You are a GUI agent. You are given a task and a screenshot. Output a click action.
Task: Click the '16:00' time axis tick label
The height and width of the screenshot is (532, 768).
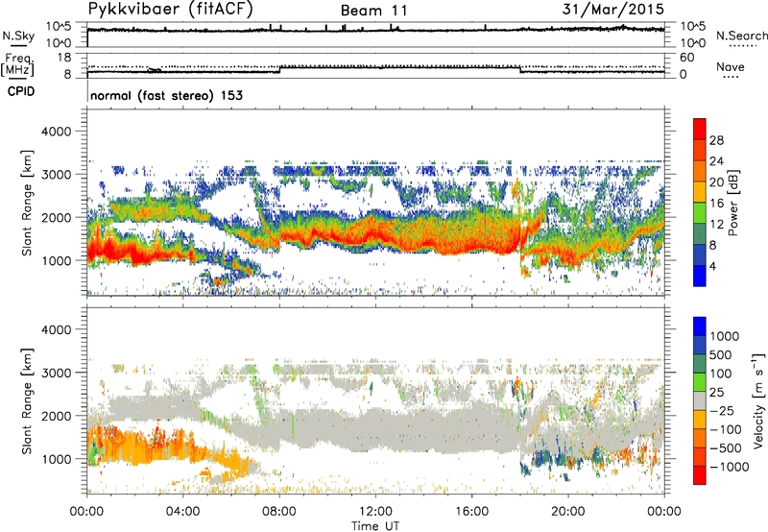(471, 512)
